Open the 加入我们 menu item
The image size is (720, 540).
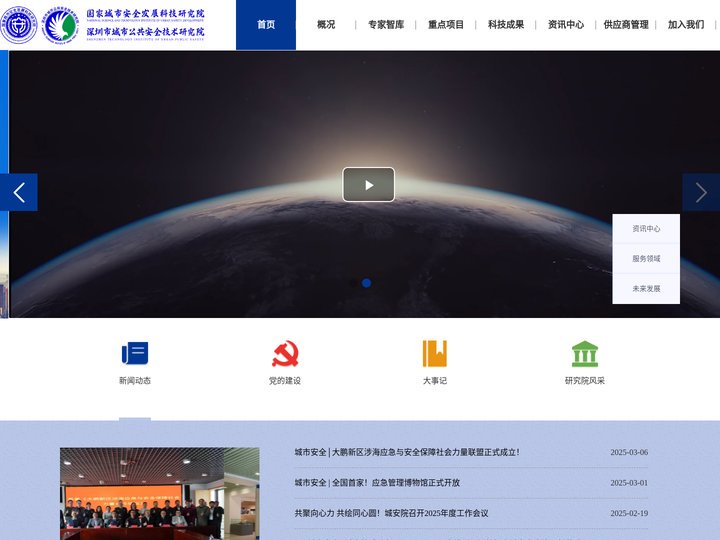point(686,25)
